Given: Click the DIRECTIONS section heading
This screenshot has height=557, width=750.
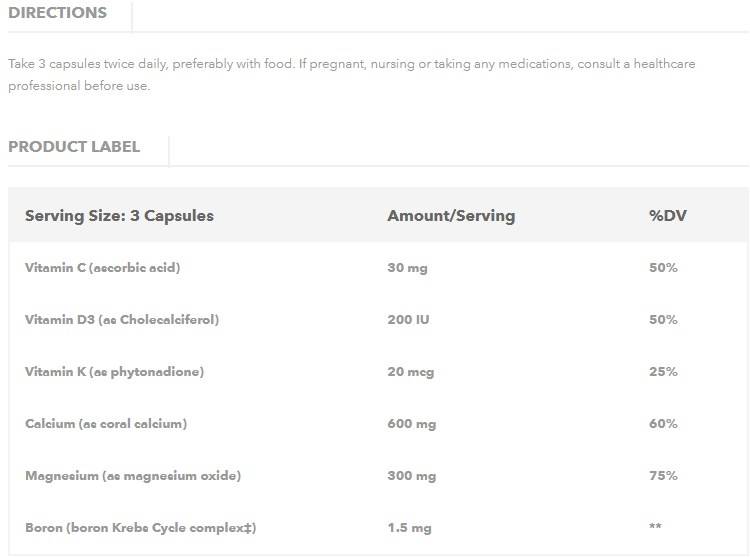Looking at the screenshot, I should click(57, 13).
